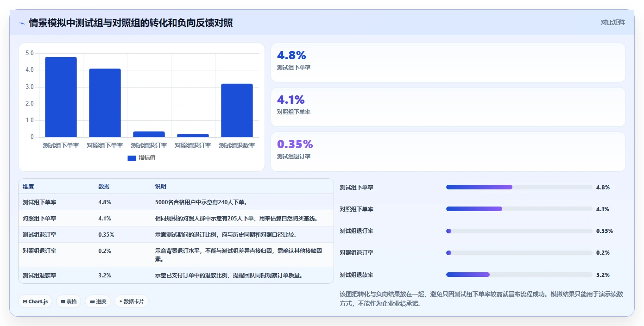Viewport: 644px width, 326px height.
Task: Click the 3.2% value in the table
Action: (x=105, y=275)
